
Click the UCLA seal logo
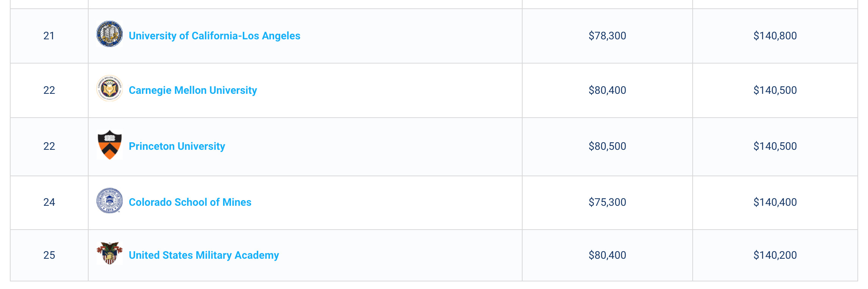point(109,34)
